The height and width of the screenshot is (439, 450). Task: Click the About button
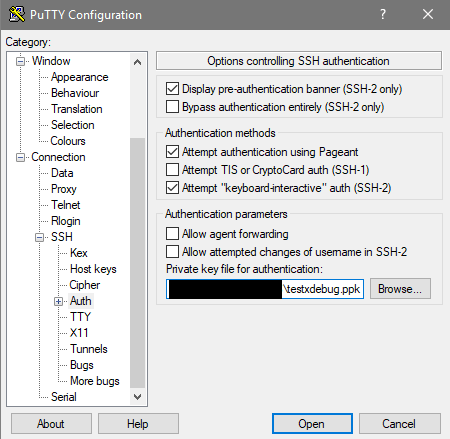tap(51, 424)
